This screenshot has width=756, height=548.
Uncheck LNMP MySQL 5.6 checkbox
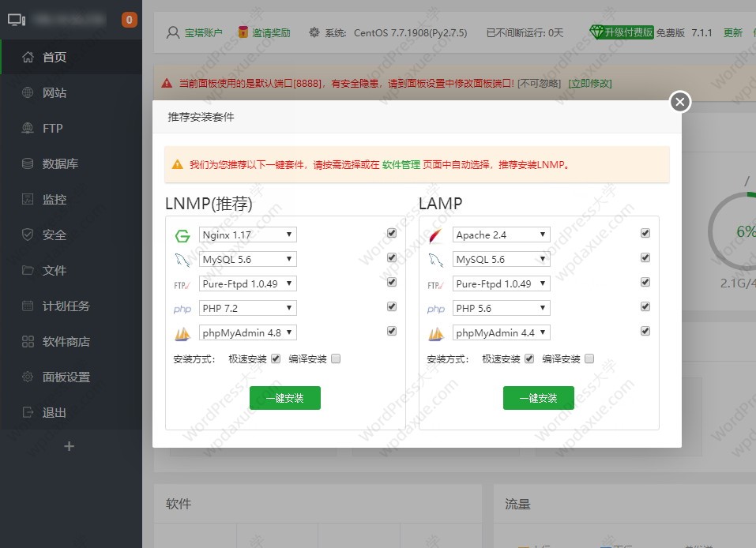(x=392, y=258)
